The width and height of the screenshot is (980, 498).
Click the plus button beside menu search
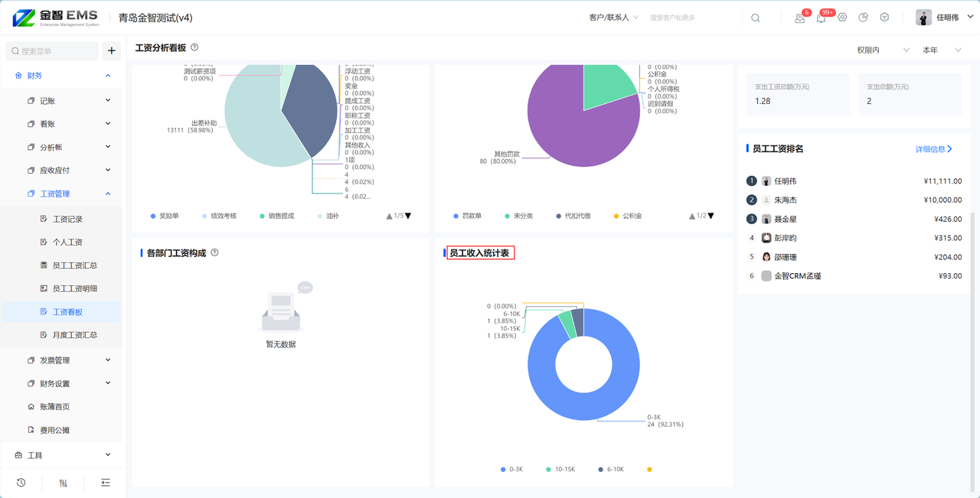(112, 50)
